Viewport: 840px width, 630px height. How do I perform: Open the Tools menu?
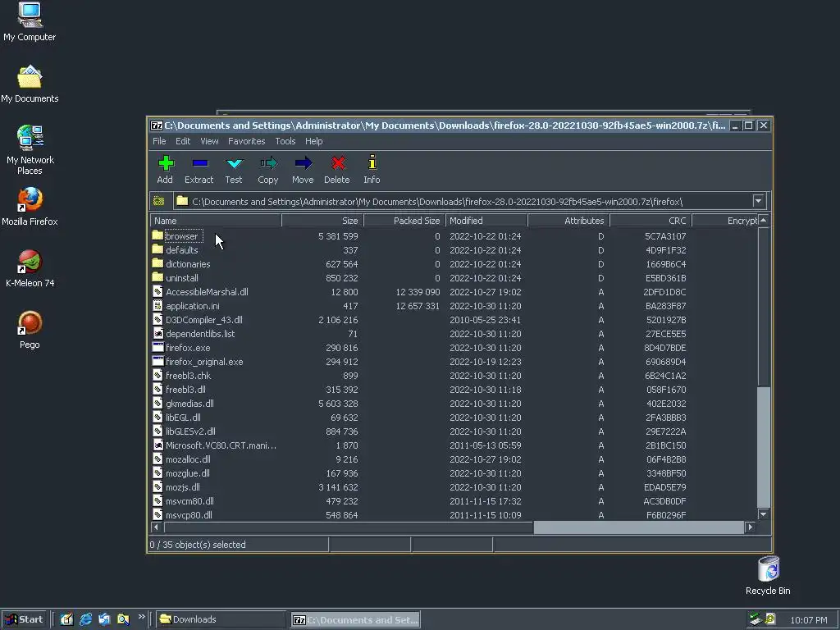(285, 141)
